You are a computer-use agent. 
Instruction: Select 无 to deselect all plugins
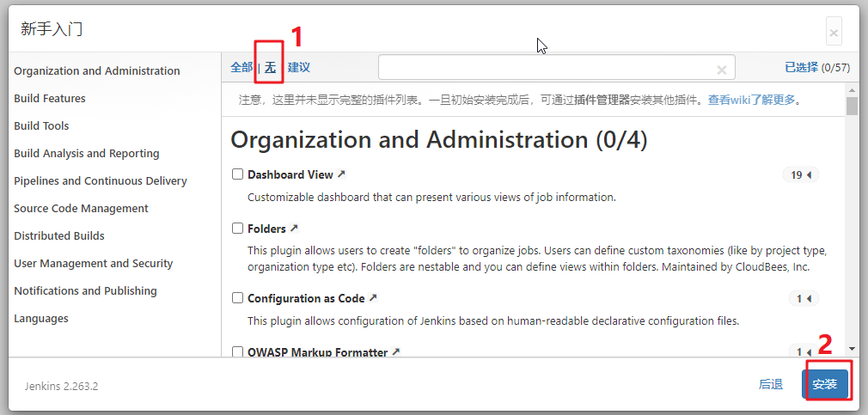pyautogui.click(x=270, y=68)
